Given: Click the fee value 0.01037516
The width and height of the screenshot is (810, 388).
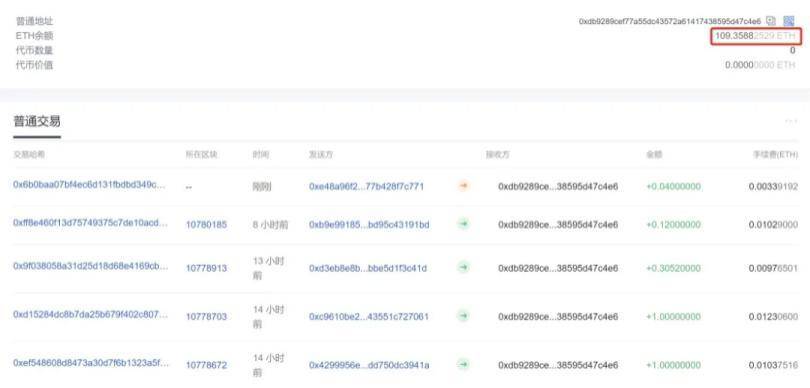Looking at the screenshot, I should point(773,365).
